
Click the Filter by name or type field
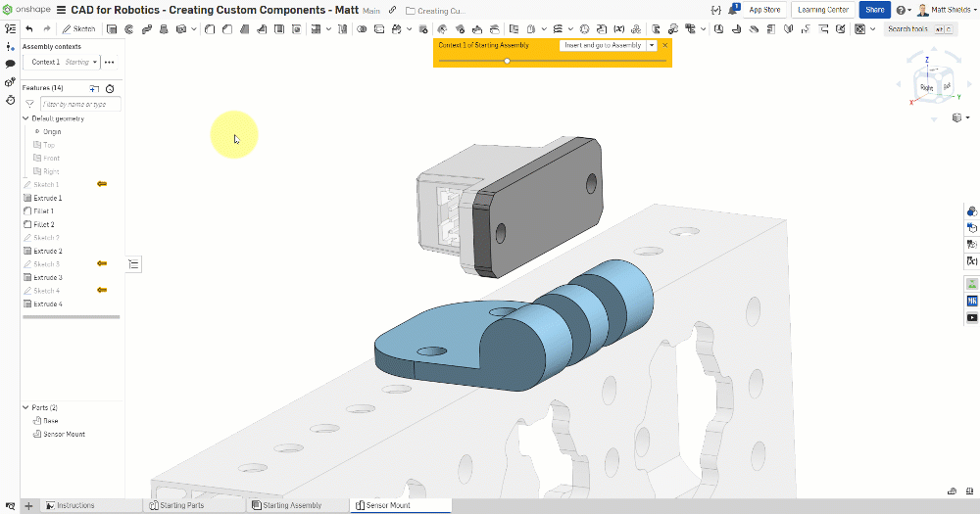click(x=80, y=104)
